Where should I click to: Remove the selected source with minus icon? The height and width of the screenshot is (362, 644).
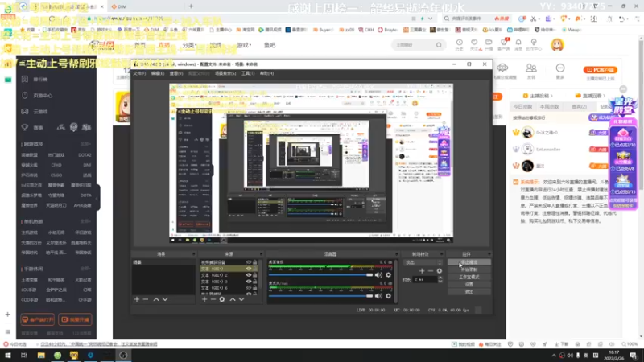(x=213, y=299)
